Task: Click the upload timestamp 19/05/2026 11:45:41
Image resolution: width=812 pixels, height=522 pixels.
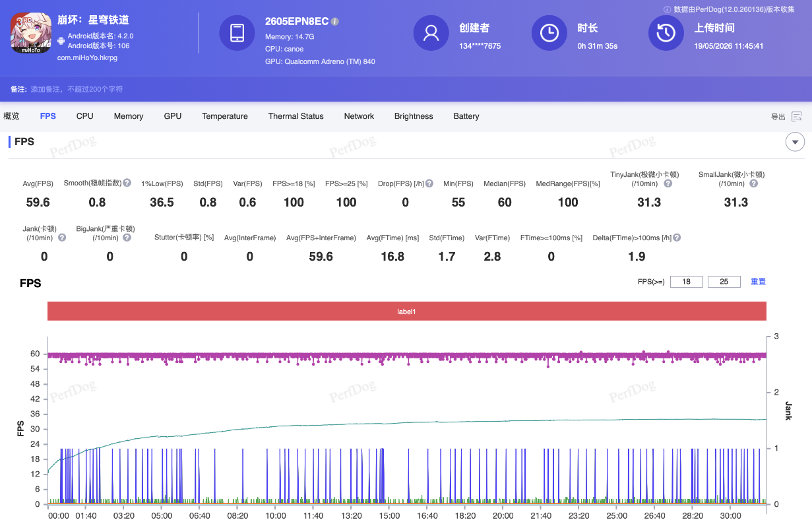Action: click(729, 46)
